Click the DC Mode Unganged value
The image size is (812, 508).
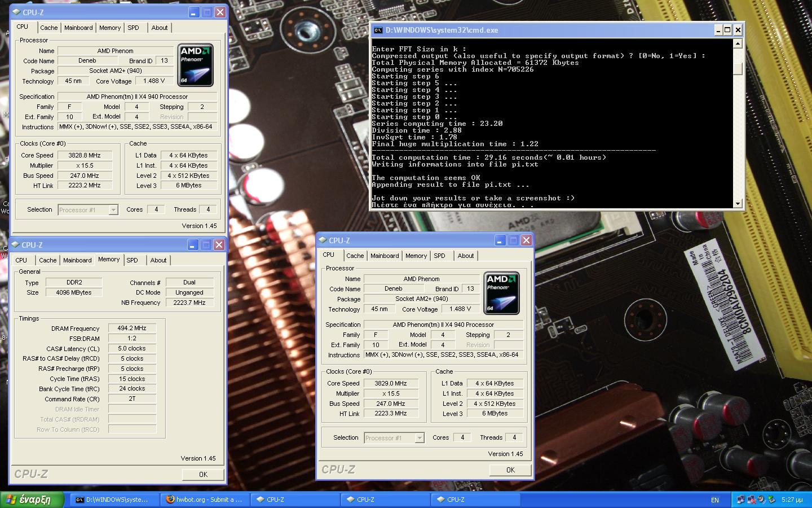pyautogui.click(x=189, y=292)
